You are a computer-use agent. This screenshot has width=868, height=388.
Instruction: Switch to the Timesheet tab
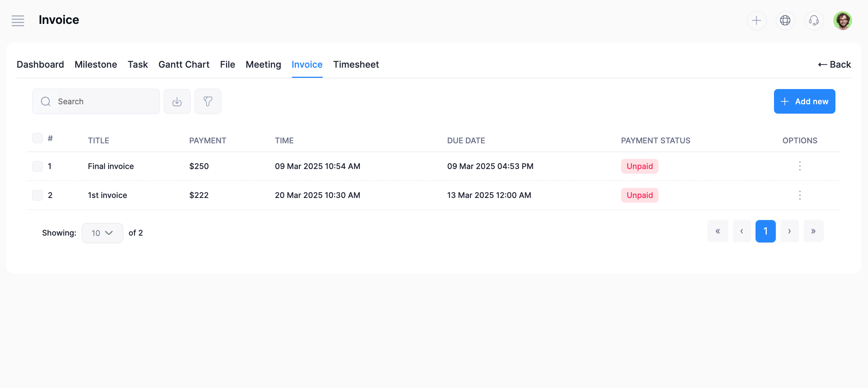click(356, 64)
